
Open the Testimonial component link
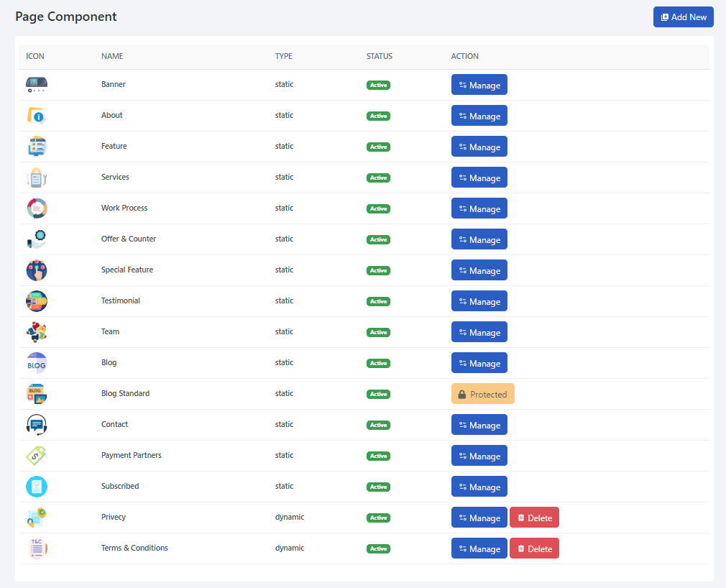point(120,300)
